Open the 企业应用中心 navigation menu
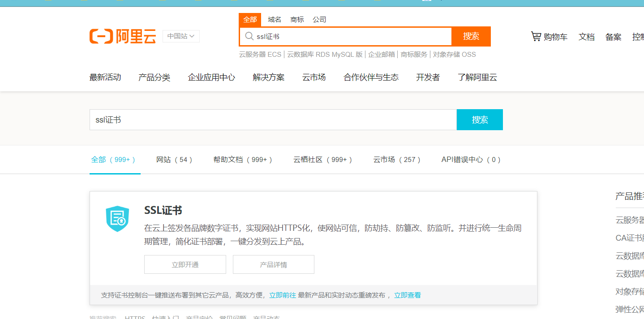Viewport: 644px width, 319px height. coord(211,77)
